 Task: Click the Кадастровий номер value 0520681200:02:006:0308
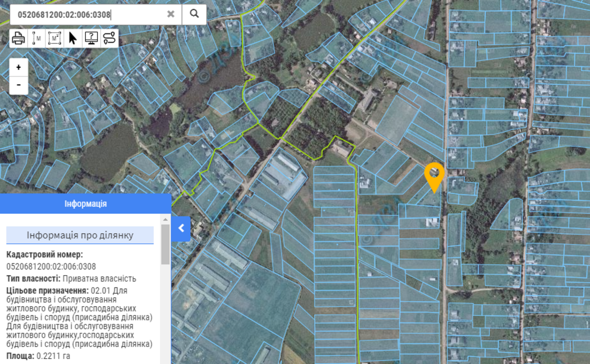pyautogui.click(x=51, y=267)
